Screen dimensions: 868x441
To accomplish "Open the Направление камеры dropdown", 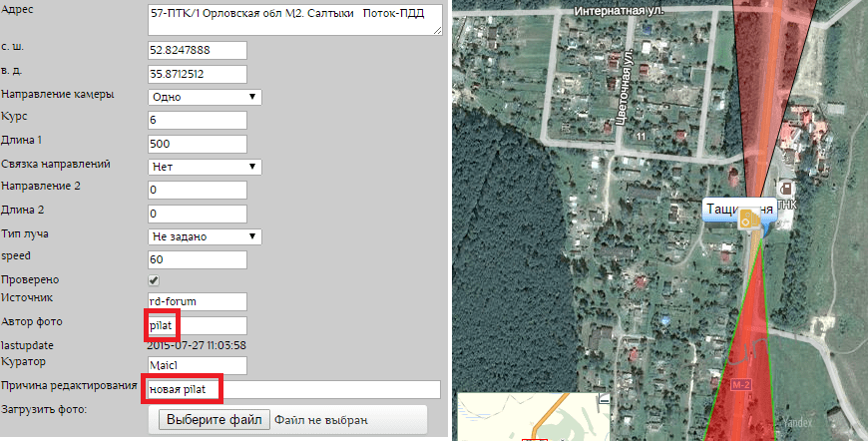I will point(204,97).
